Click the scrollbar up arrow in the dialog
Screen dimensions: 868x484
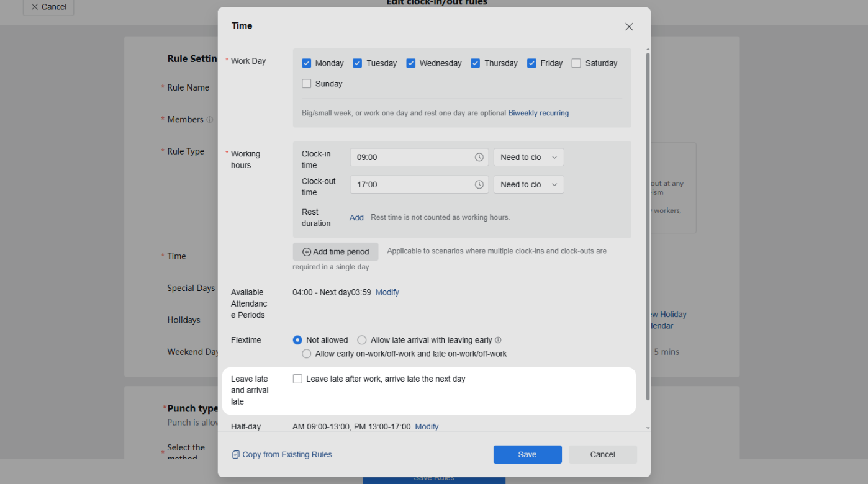648,50
